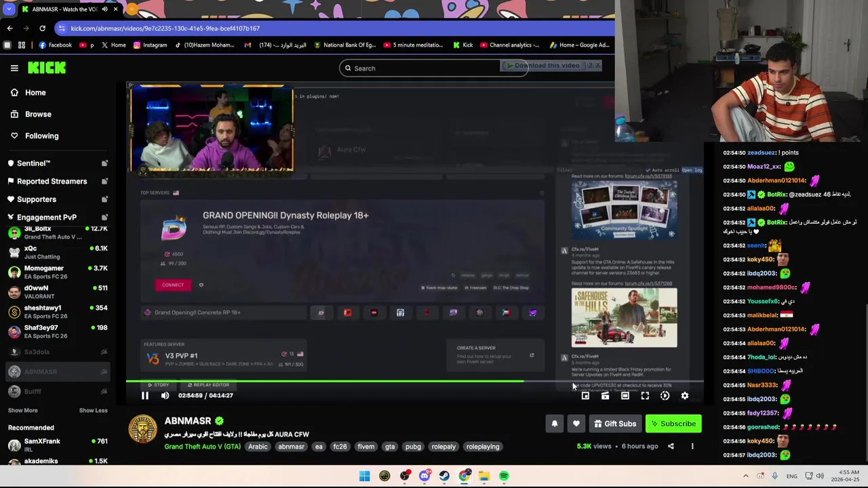The height and width of the screenshot is (488, 868).
Task: Pop out Sentinel™ with its external icon
Action: tap(104, 163)
